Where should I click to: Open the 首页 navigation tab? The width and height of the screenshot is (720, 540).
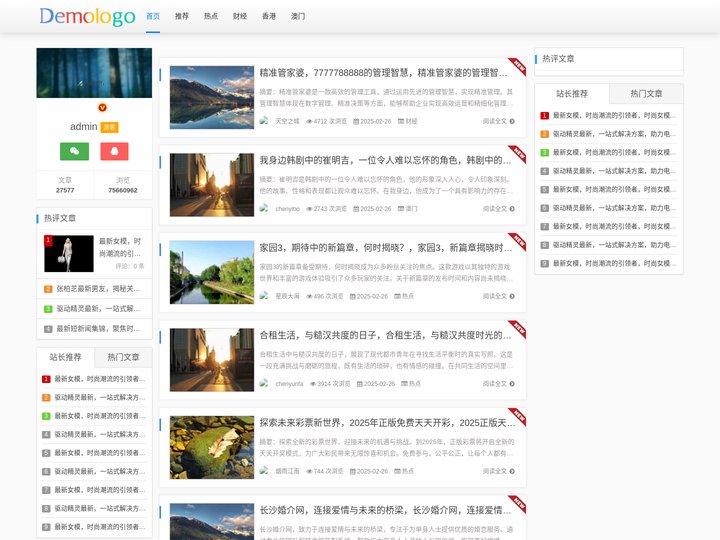pyautogui.click(x=153, y=16)
